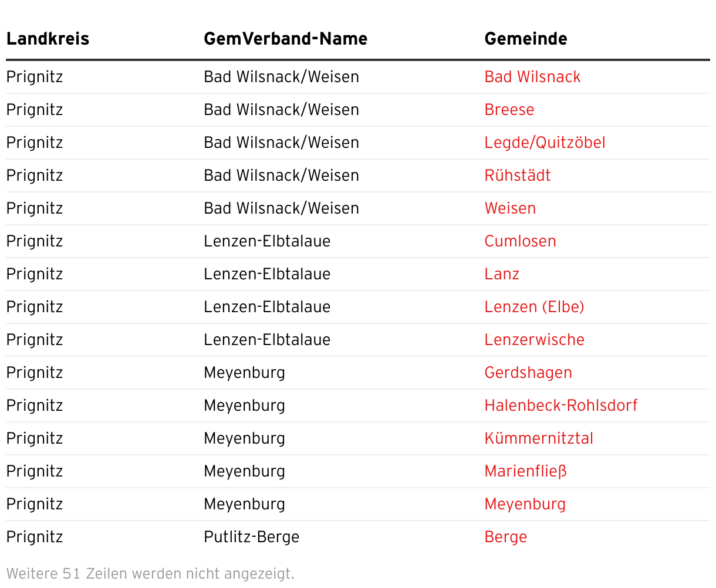716x588 pixels.
Task: Click the Putlitz-Berge table cell
Action: (251, 537)
